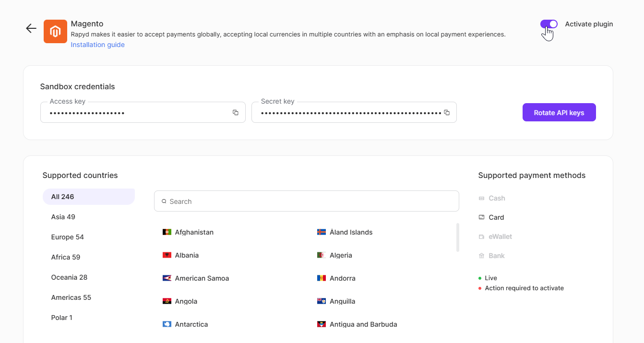644x343 pixels.
Task: Click the eWallet payment method label
Action: [x=501, y=237]
